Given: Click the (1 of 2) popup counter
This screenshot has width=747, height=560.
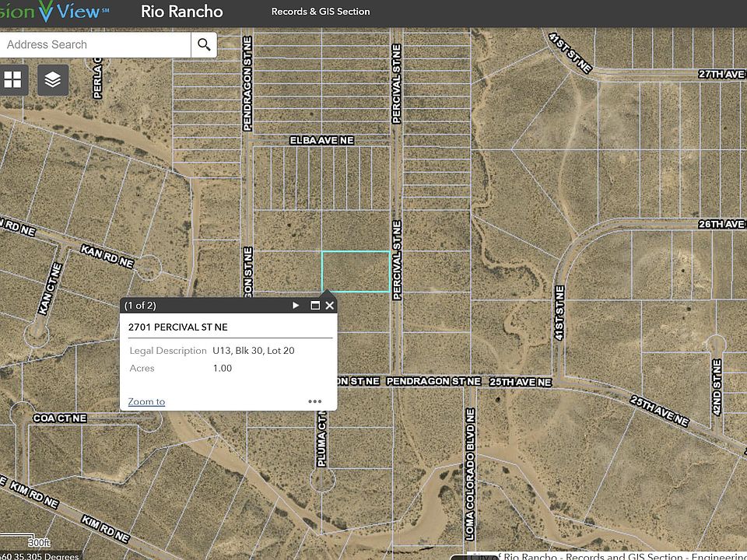Looking at the screenshot, I should click(x=140, y=306).
